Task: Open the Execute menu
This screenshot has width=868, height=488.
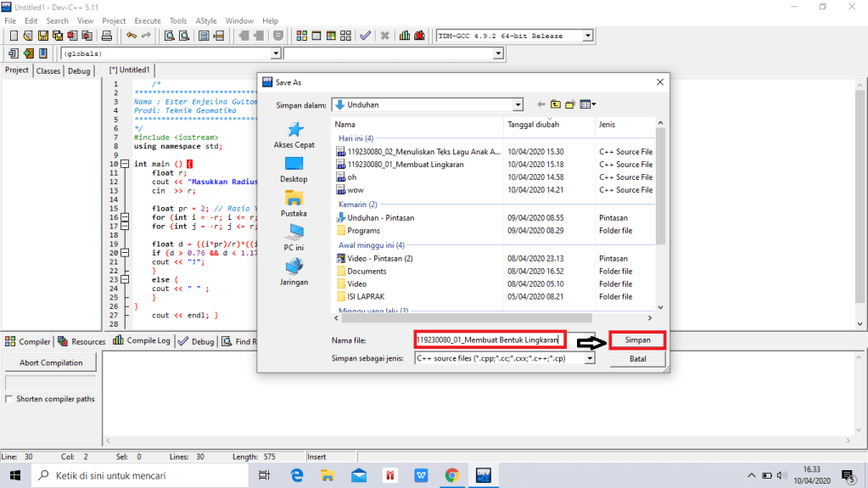Action: coord(147,20)
